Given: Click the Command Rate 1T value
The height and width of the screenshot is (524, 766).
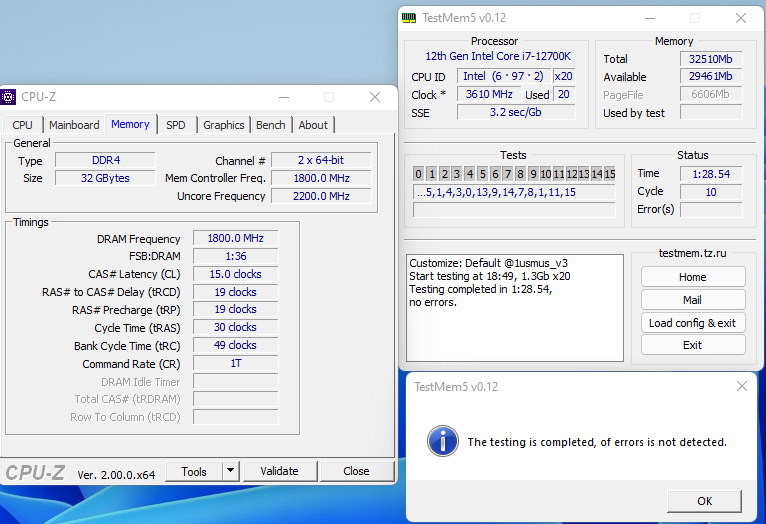Looking at the screenshot, I should (x=235, y=363).
